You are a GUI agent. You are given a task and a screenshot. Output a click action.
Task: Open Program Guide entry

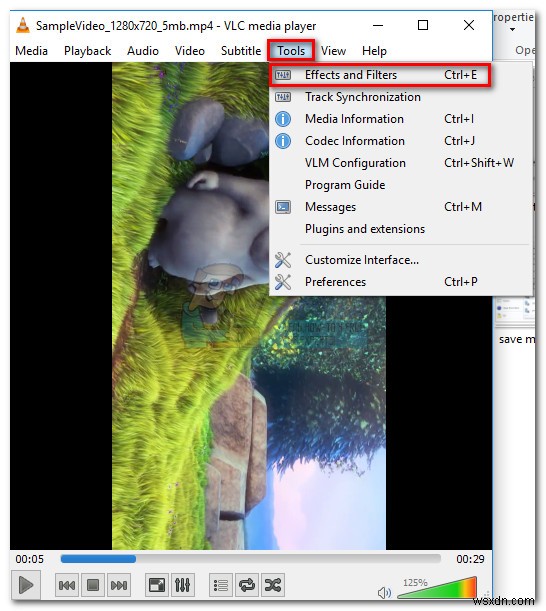point(400,185)
